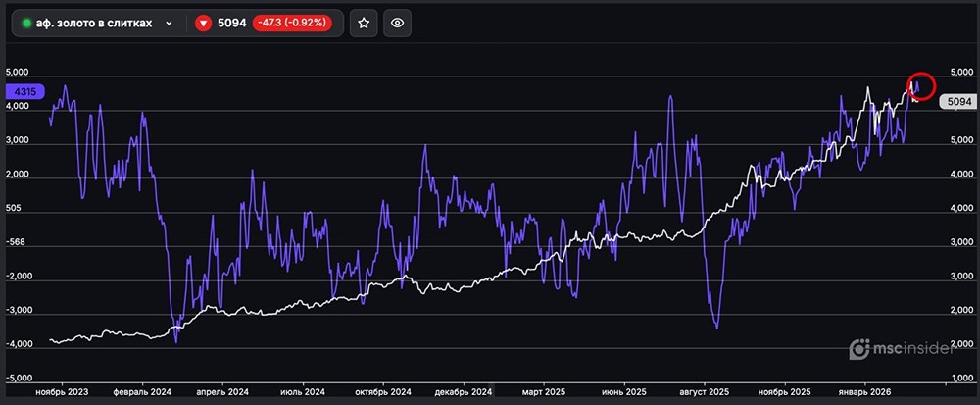
Task: Click the red circled chart peak marker
Action: 921,86
